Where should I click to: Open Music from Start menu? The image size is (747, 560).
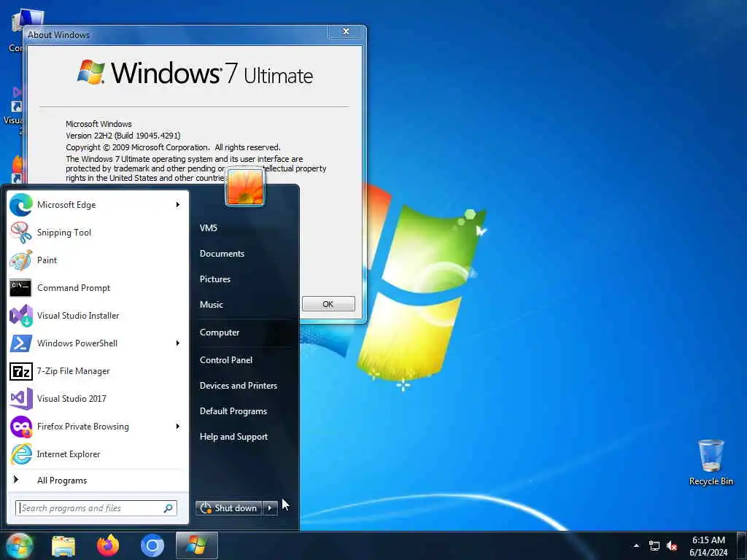212,305
